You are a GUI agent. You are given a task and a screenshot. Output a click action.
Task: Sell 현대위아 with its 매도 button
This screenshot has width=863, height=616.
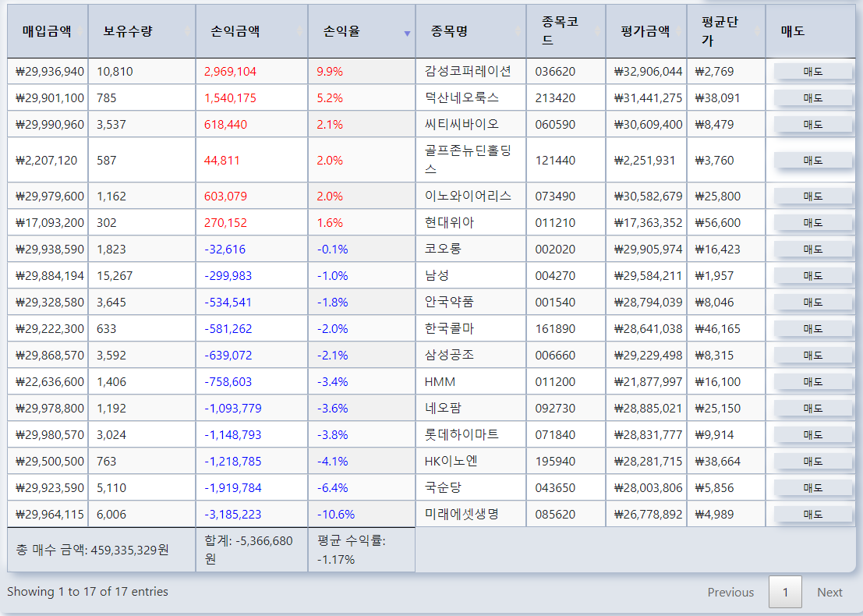[x=813, y=222]
